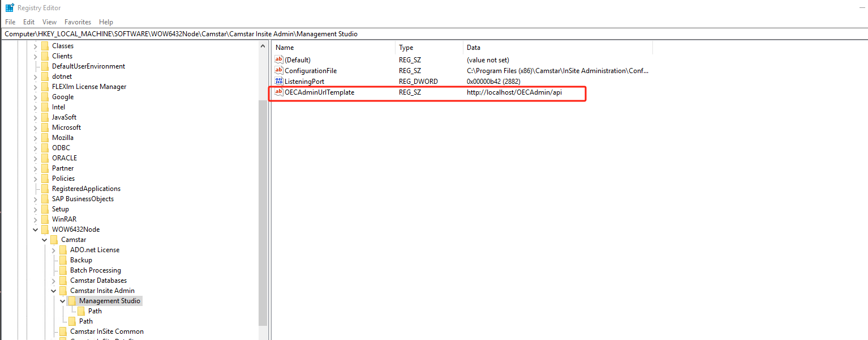The height and width of the screenshot is (340, 868).
Task: Expand the dotnet key
Action: tap(36, 76)
